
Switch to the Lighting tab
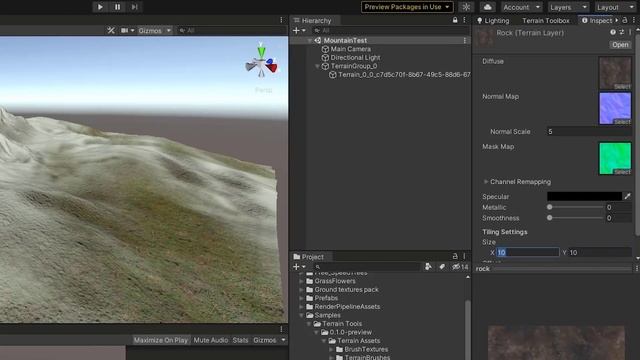[x=493, y=20]
